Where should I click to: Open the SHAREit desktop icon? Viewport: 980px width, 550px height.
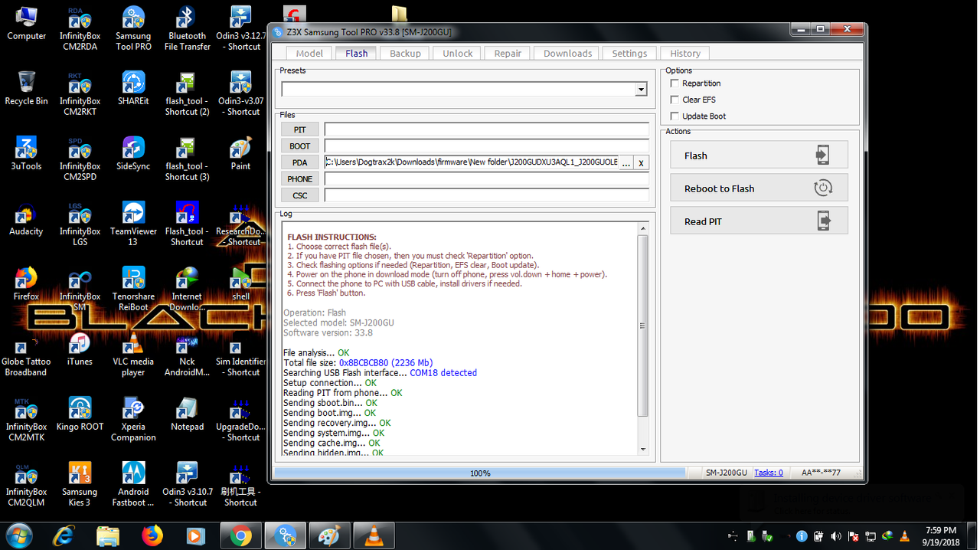[x=133, y=88]
